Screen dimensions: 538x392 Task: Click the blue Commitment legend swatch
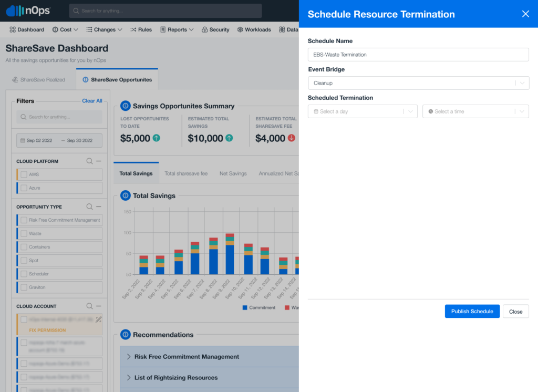(245, 307)
